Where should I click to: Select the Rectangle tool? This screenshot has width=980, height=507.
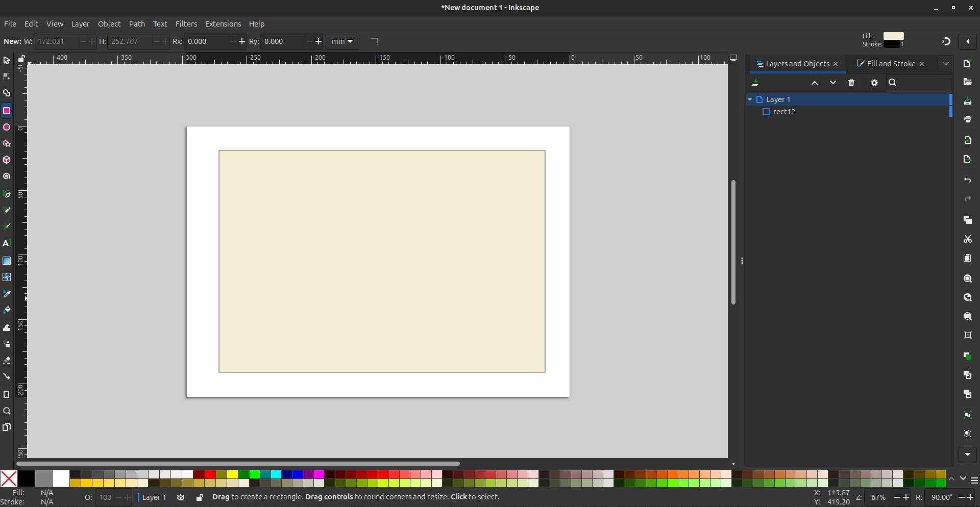pos(7,111)
